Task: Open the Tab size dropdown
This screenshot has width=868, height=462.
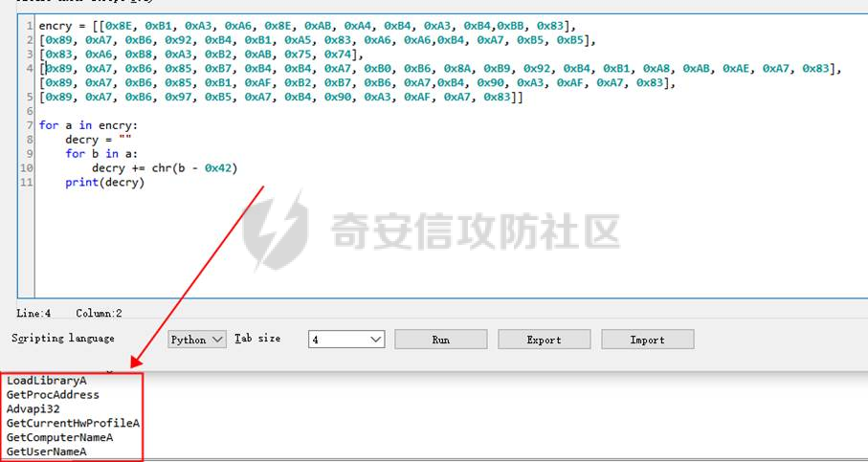Action: pos(345,340)
